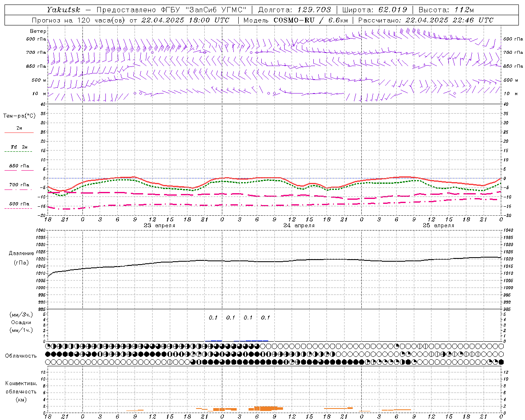Select the '(км)' unit under convective cloudiness
The height and width of the screenshot is (420, 525).
[x=21, y=399]
